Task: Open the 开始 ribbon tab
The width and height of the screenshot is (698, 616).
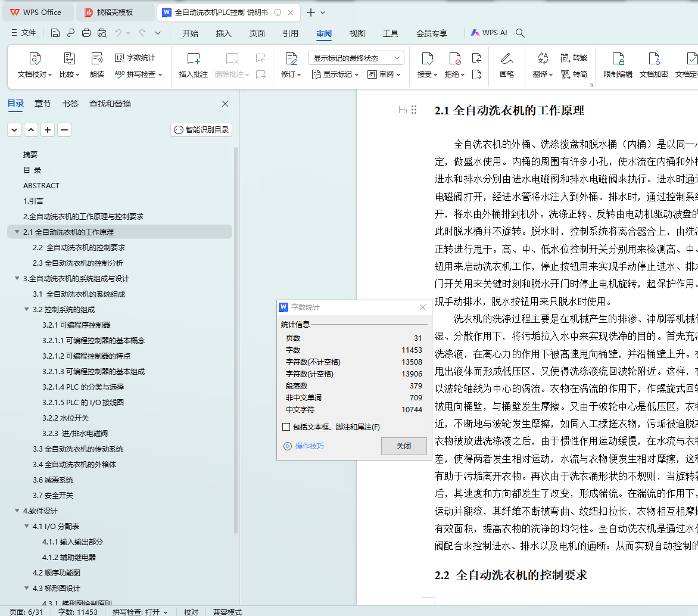Action: [x=190, y=33]
